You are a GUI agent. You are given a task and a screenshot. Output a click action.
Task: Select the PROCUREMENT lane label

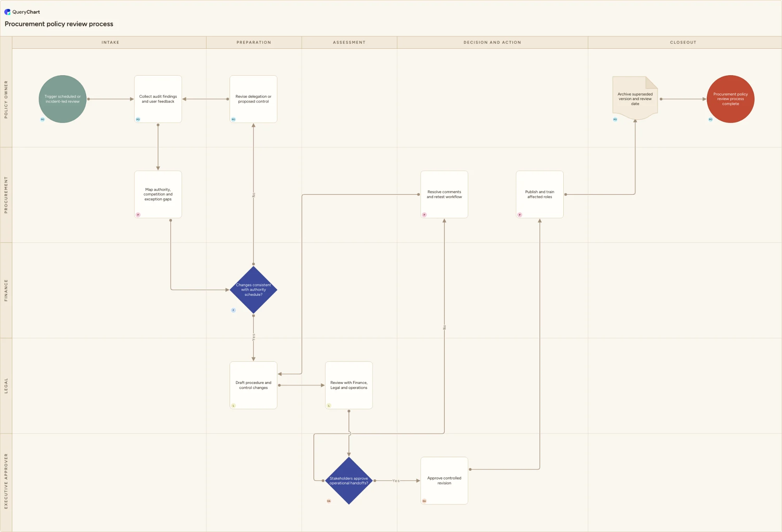click(x=6, y=195)
